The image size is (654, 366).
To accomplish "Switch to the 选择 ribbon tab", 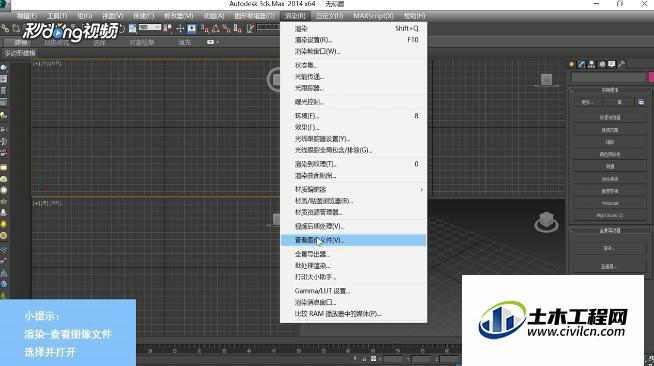I will [99, 43].
